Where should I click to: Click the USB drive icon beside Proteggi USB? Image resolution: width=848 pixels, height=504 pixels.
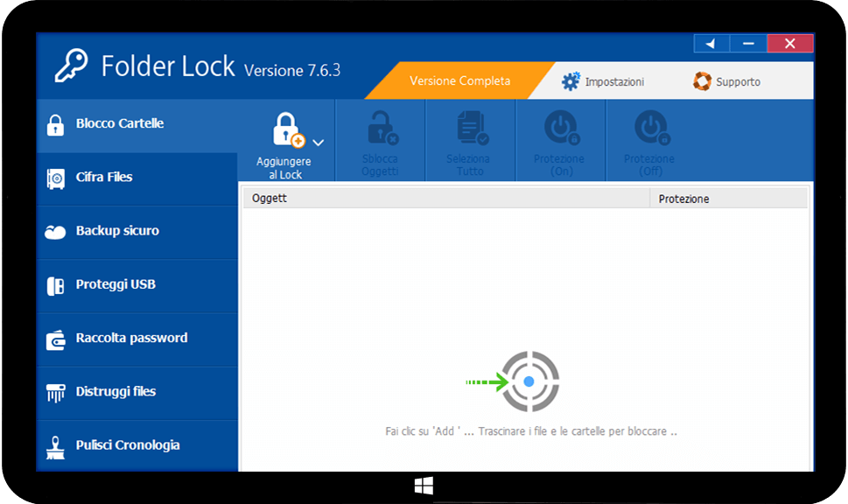[x=55, y=286]
